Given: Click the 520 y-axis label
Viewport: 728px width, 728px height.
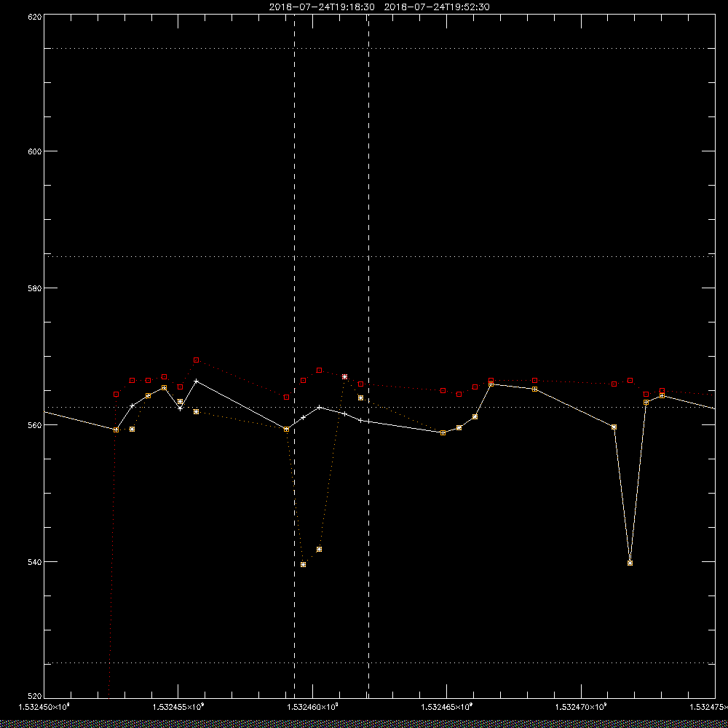Looking at the screenshot, I should tap(35, 696).
